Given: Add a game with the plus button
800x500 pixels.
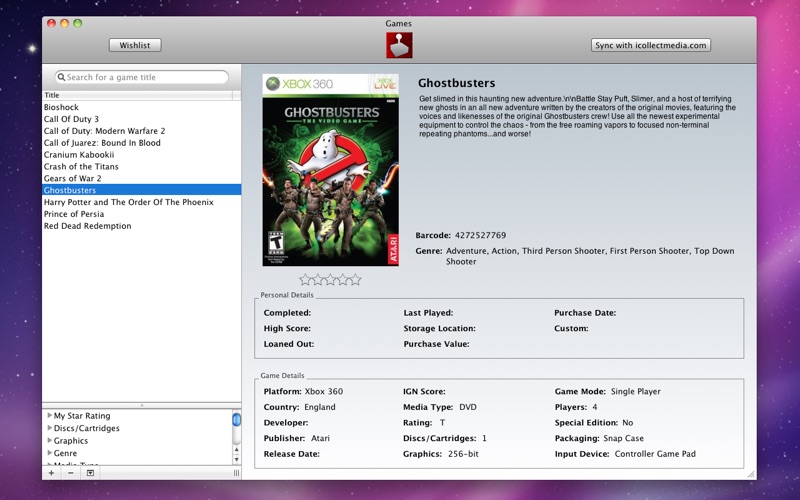Looking at the screenshot, I should (x=52, y=473).
